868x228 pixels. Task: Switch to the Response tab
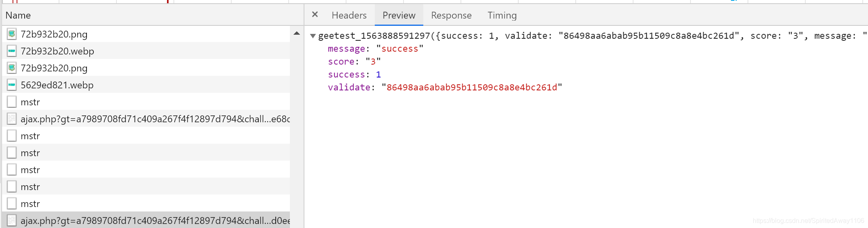tap(451, 15)
